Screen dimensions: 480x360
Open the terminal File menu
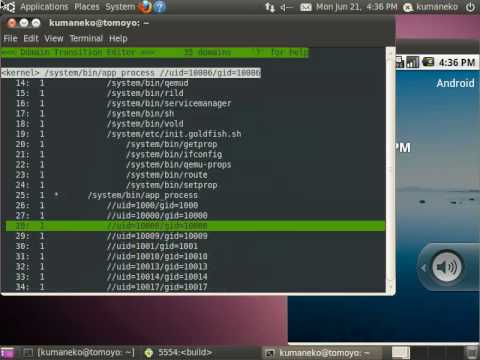tap(10, 38)
